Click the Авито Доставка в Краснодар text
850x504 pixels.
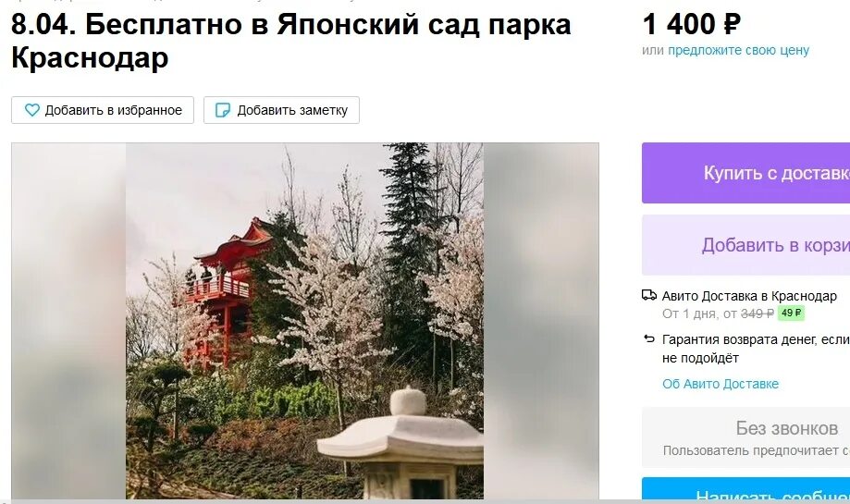[x=749, y=296]
